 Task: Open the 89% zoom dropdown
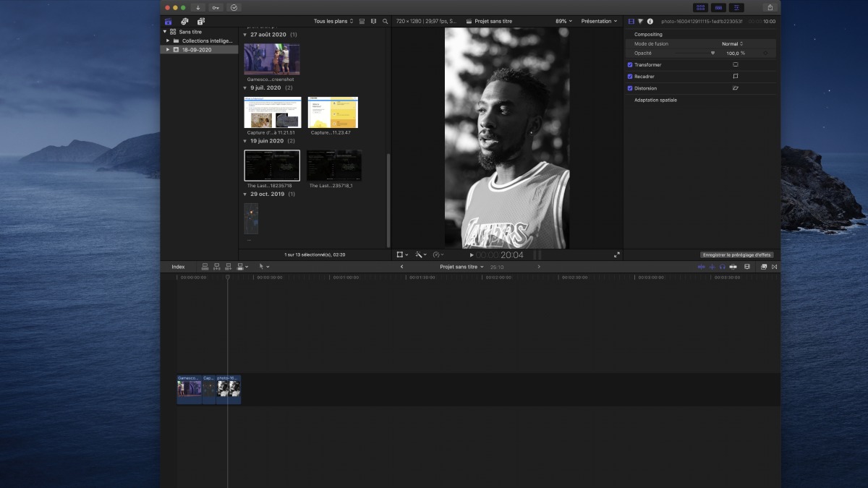563,21
